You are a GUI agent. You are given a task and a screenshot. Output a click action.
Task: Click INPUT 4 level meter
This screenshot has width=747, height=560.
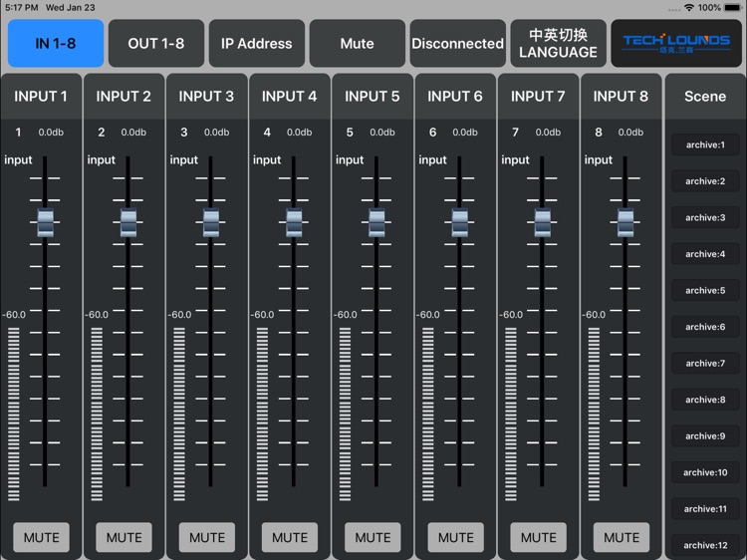click(263, 415)
